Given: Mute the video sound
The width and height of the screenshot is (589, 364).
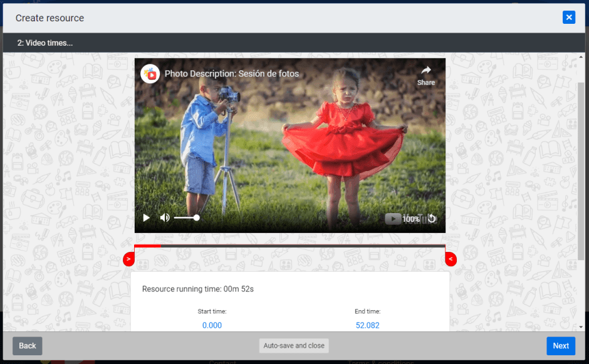Looking at the screenshot, I should (x=165, y=218).
